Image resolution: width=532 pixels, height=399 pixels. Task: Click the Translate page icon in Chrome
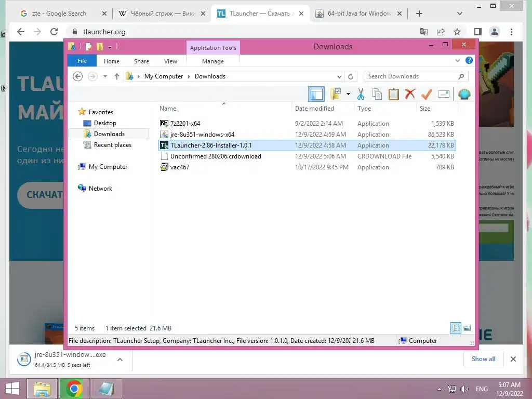pyautogui.click(x=424, y=32)
